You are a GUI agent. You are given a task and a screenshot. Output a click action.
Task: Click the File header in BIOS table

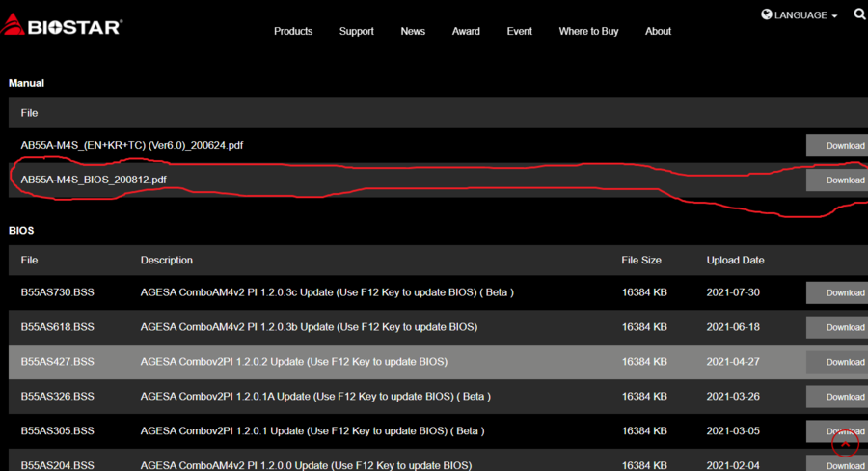point(29,260)
